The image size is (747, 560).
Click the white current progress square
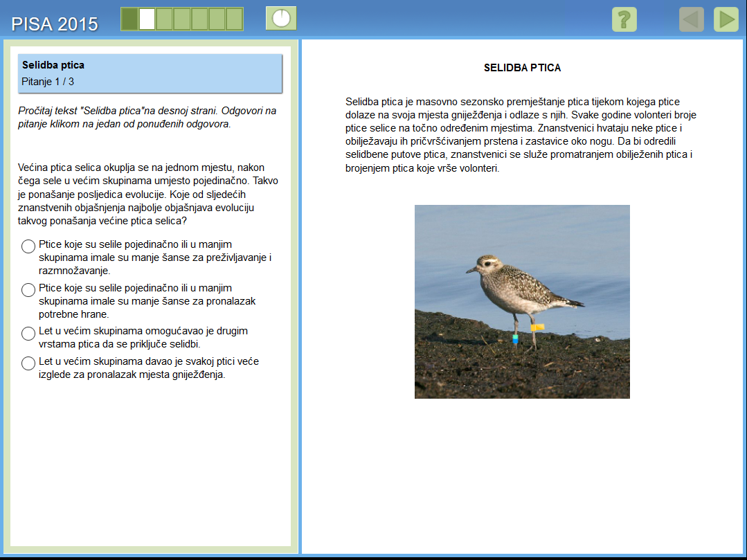(x=147, y=19)
